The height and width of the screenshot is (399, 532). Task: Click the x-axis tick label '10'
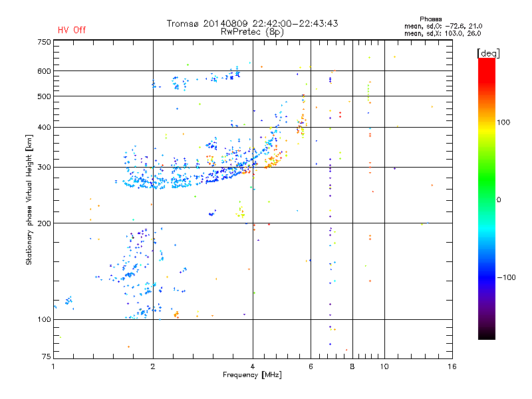pyautogui.click(x=384, y=366)
